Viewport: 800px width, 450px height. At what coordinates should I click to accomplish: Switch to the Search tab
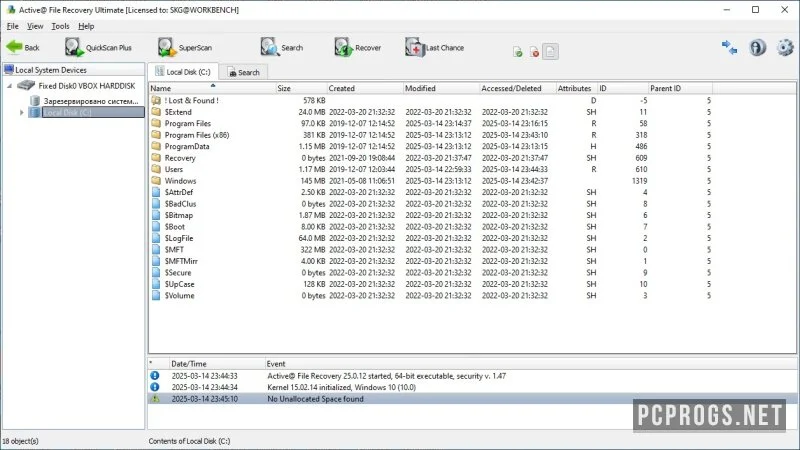244,72
